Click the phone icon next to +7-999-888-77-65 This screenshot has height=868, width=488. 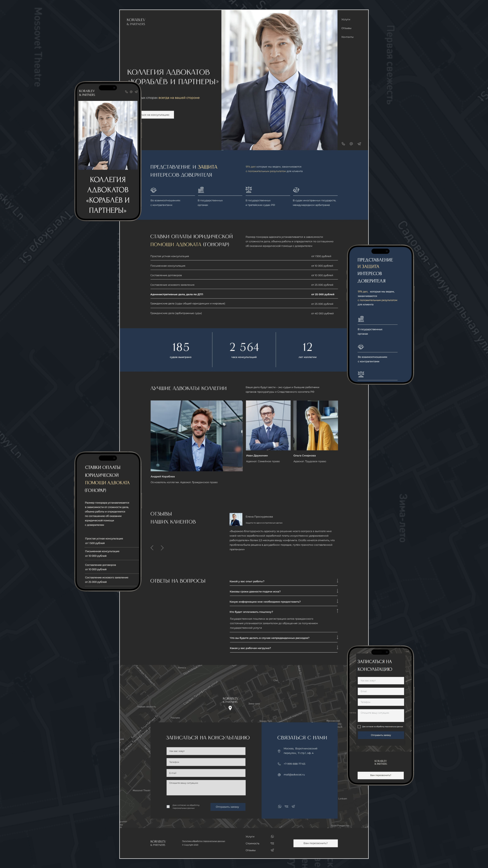click(279, 764)
